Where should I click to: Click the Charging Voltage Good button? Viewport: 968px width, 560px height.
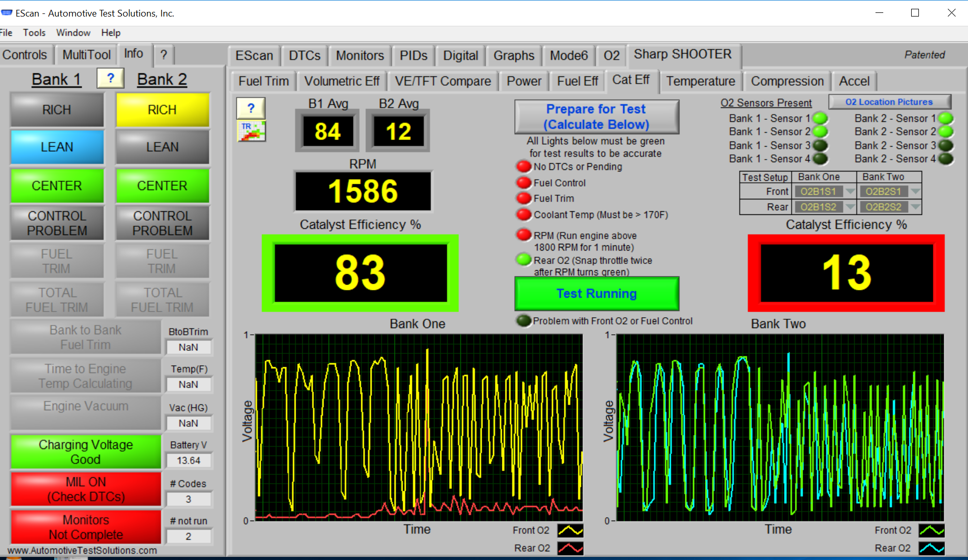coord(86,452)
